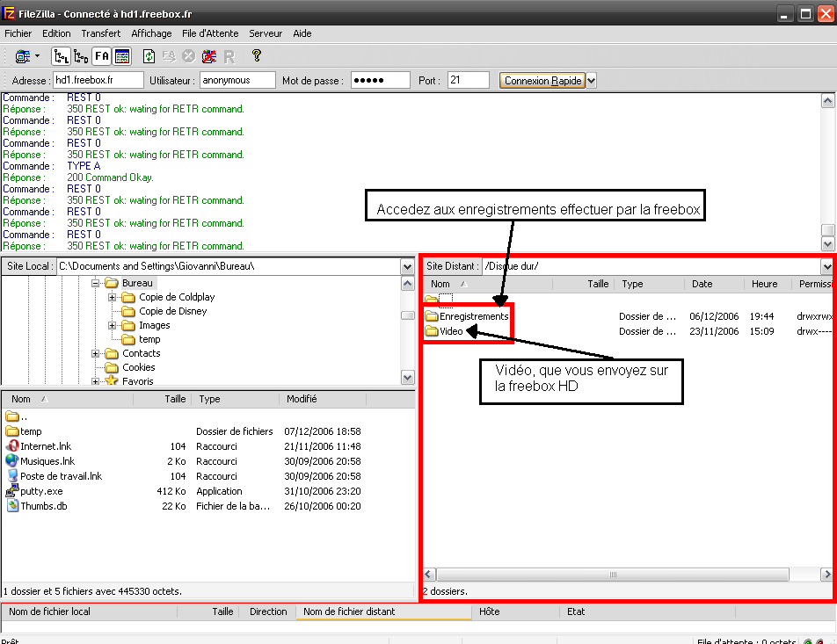Toggle the remote directory tree view
837x644 pixels.
(81, 56)
